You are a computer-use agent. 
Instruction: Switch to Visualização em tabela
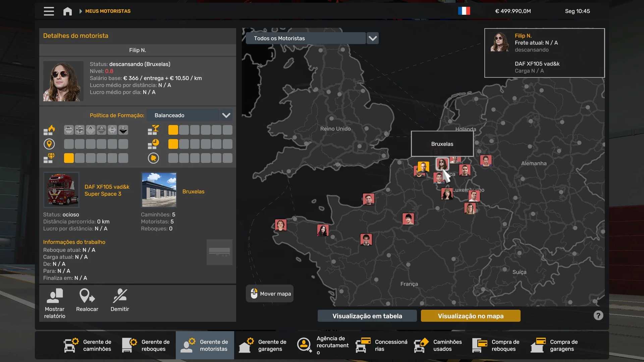(367, 316)
